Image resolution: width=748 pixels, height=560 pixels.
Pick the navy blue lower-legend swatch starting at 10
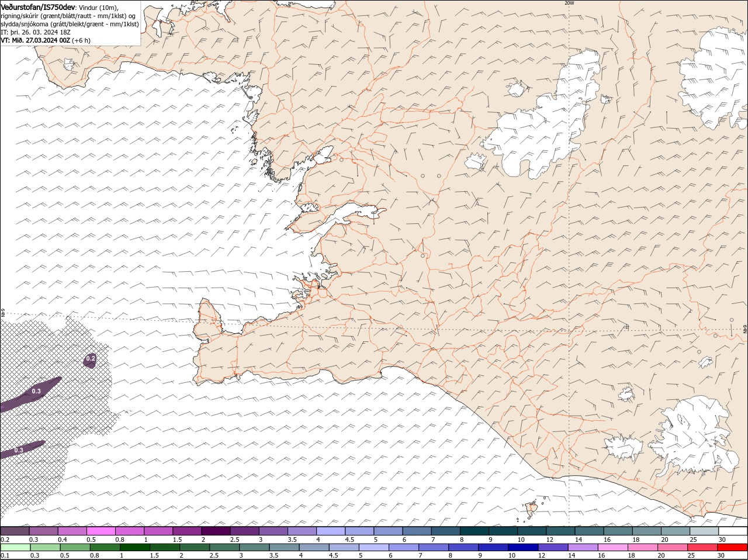(x=523, y=548)
